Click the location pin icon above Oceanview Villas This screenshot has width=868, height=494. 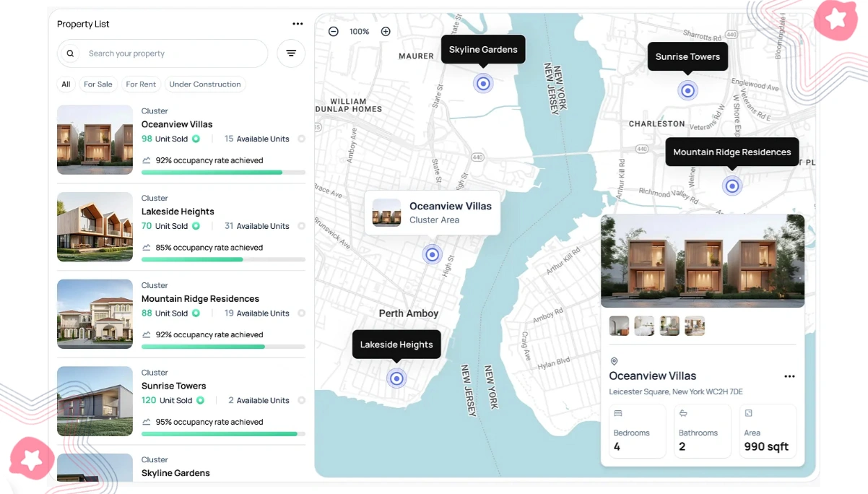pyautogui.click(x=615, y=361)
